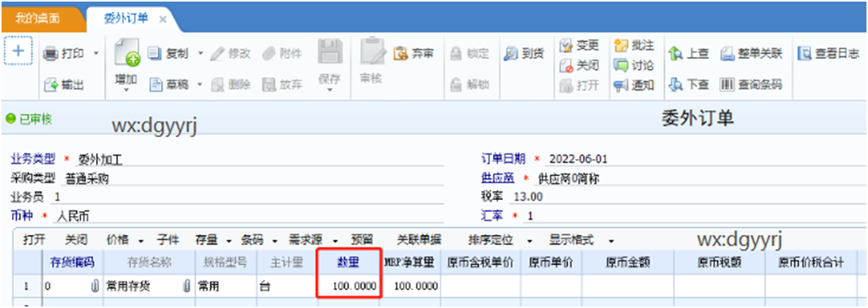Expand the Save (保存) dropdown arrow

coord(330,90)
